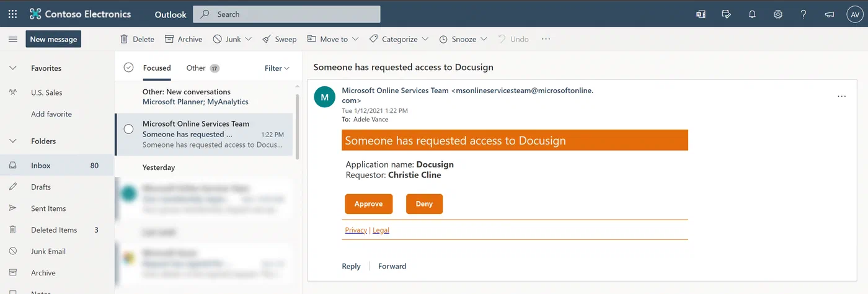Image resolution: width=868 pixels, height=294 pixels.
Task: Start a New message
Action: [53, 39]
